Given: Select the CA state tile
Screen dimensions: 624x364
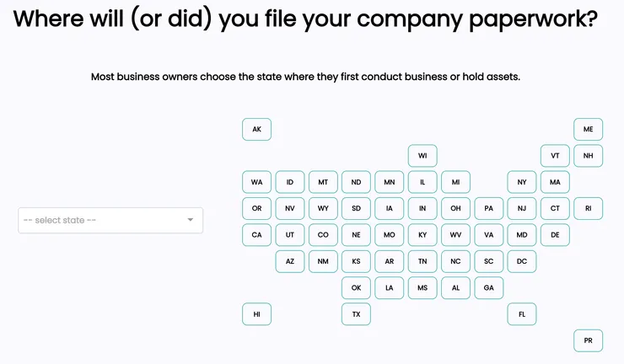Looking at the screenshot, I should pos(256,235).
